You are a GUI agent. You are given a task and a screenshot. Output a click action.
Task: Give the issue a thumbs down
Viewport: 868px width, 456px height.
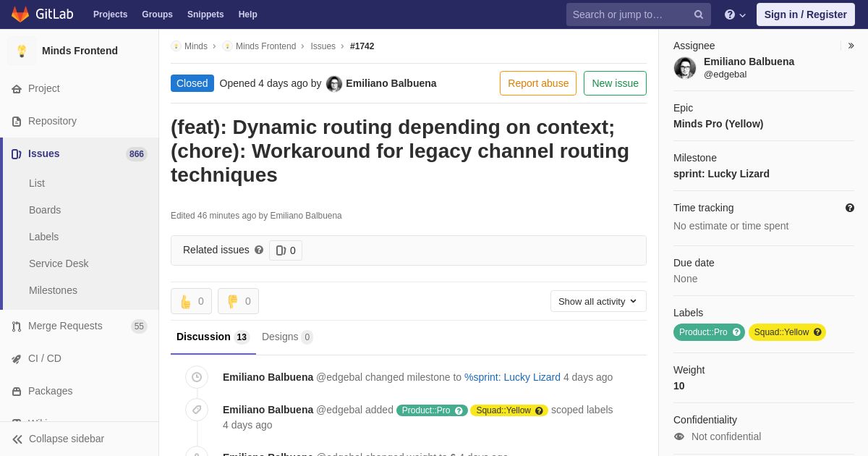238,301
